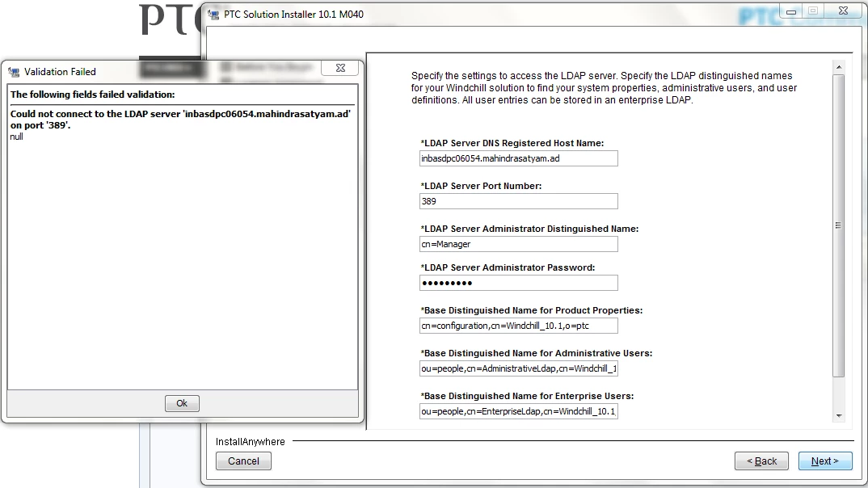Click the InstallAnywhere label

coord(251,441)
